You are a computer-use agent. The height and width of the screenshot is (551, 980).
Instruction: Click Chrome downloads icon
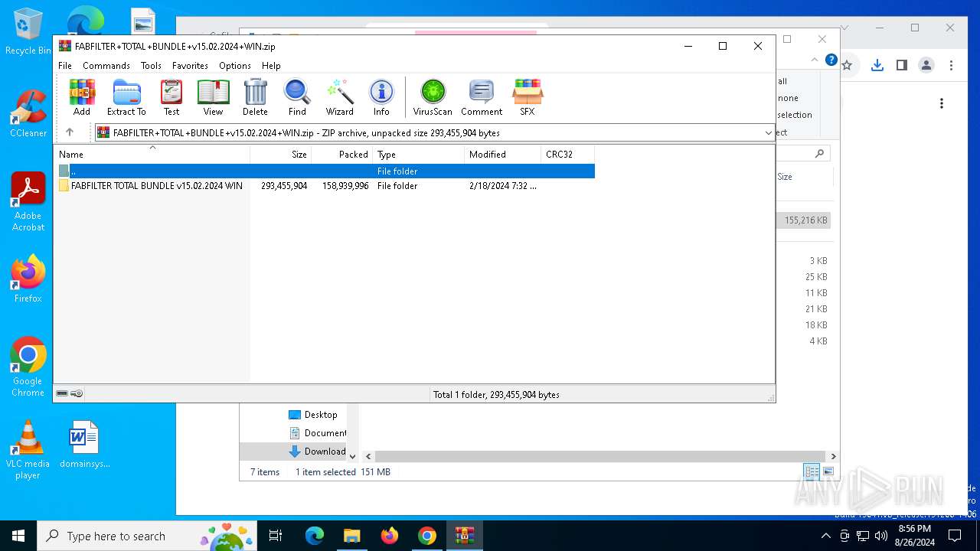coord(877,66)
